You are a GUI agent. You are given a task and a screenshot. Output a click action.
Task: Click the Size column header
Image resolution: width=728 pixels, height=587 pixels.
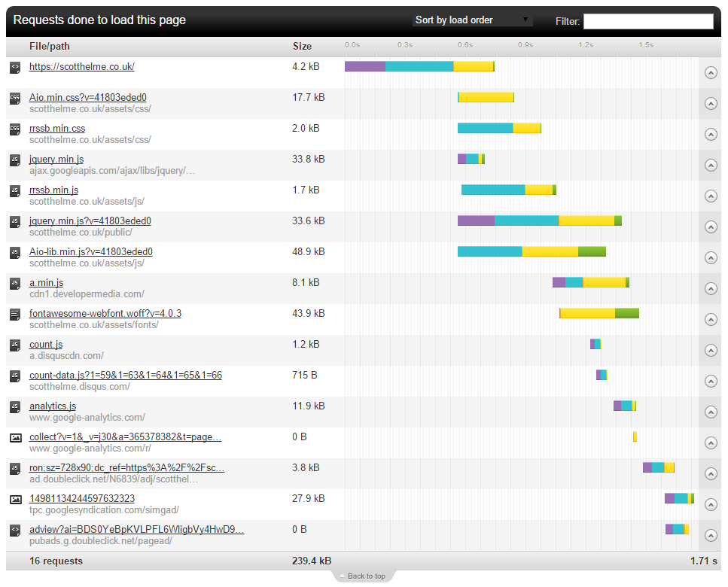click(x=302, y=47)
